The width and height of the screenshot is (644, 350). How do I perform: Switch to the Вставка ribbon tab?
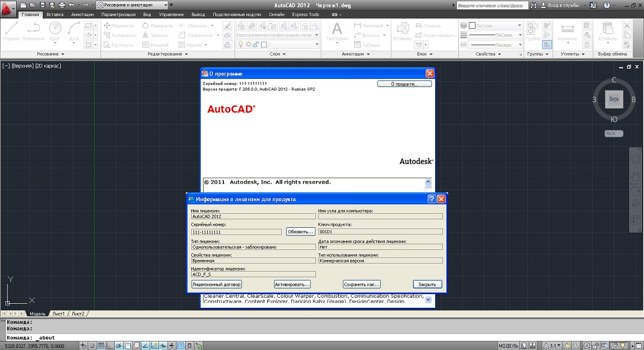click(x=55, y=15)
